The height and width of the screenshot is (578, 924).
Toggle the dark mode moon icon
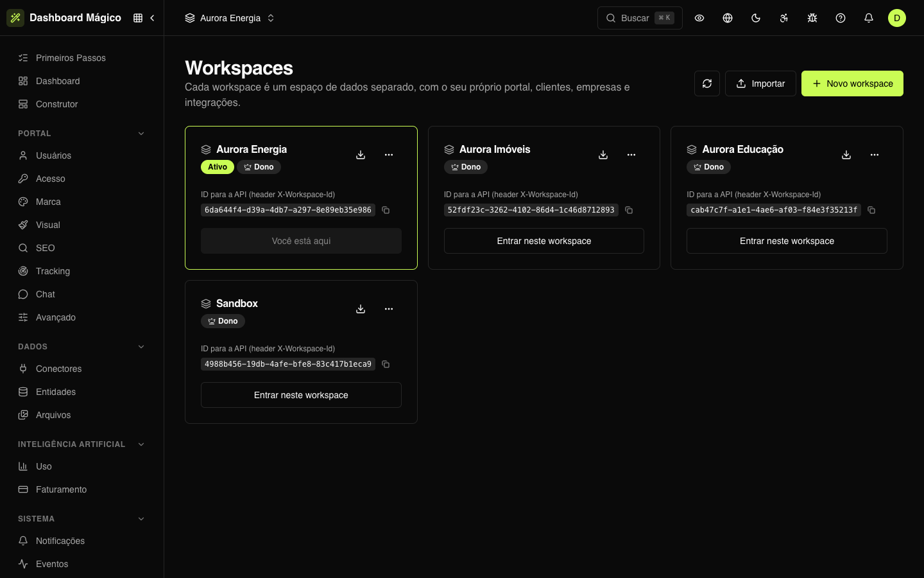click(756, 18)
